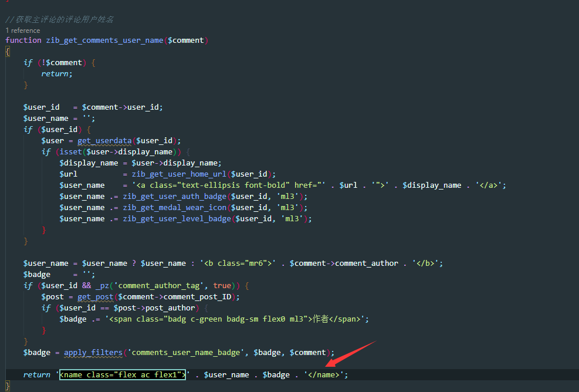
Task: Click the "1 reference" code lens link
Action: click(x=23, y=30)
